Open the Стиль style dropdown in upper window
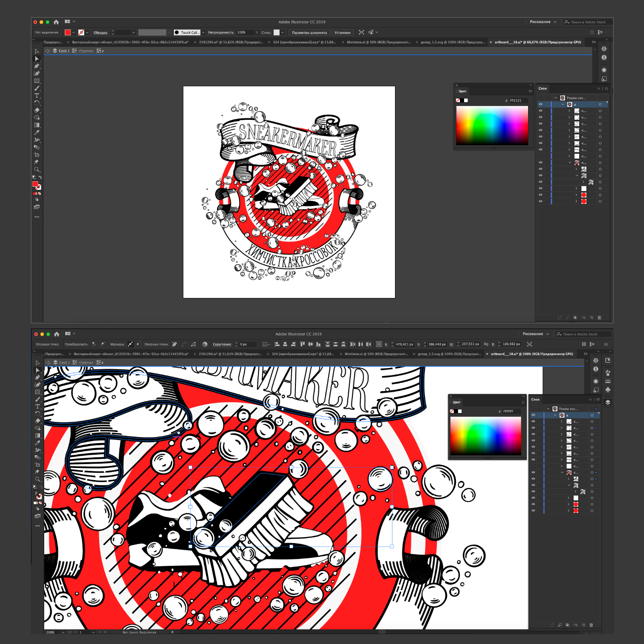The height and width of the screenshot is (644, 644). [x=282, y=33]
